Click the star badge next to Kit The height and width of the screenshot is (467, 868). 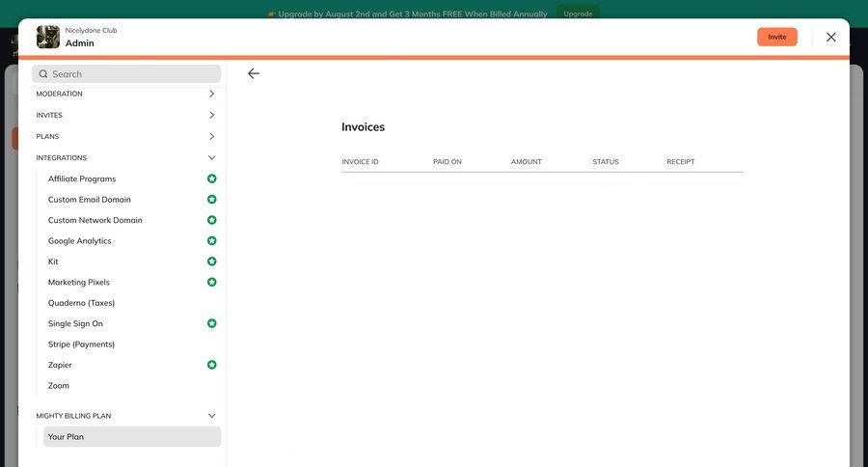pyautogui.click(x=211, y=261)
